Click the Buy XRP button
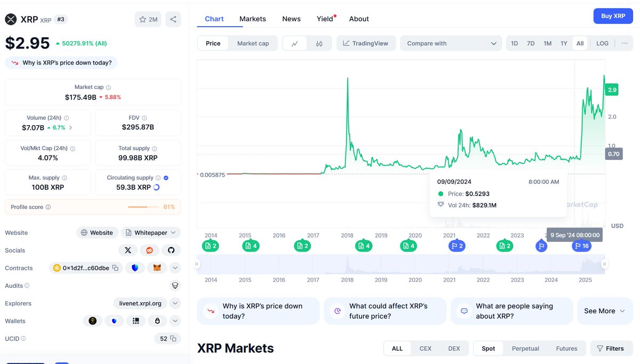640x364 pixels. point(613,16)
